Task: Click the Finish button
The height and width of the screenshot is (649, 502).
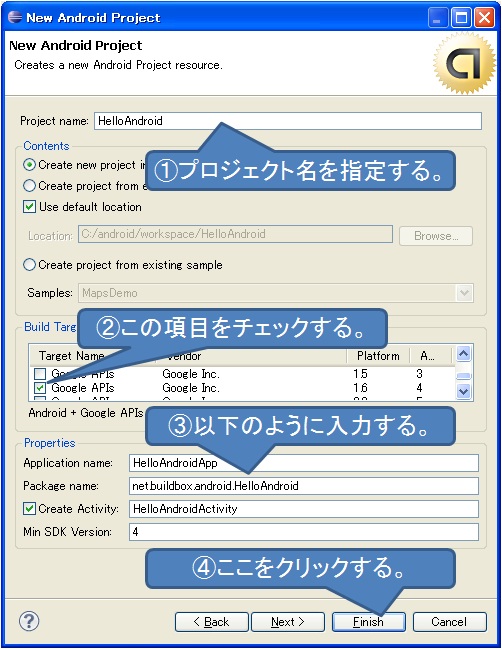Action: tap(369, 622)
